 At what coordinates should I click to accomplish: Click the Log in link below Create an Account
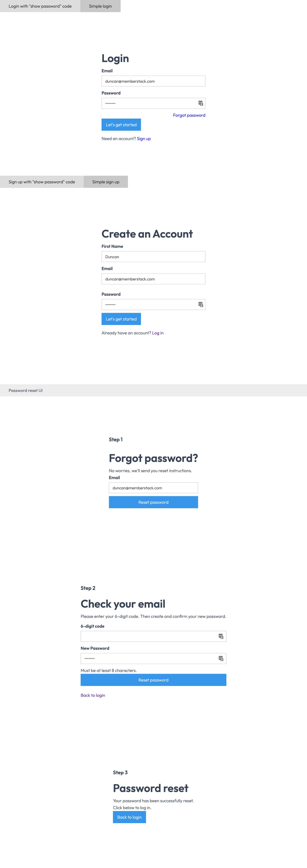(x=158, y=333)
